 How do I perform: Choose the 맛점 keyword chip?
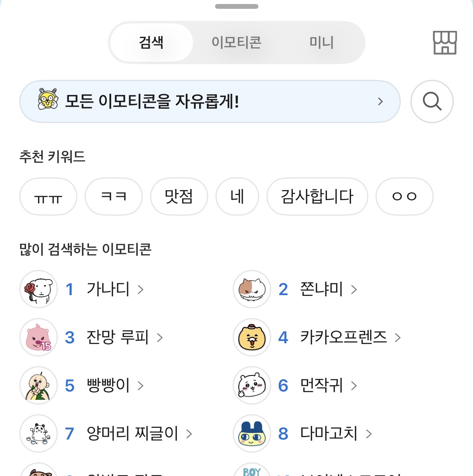point(179,196)
